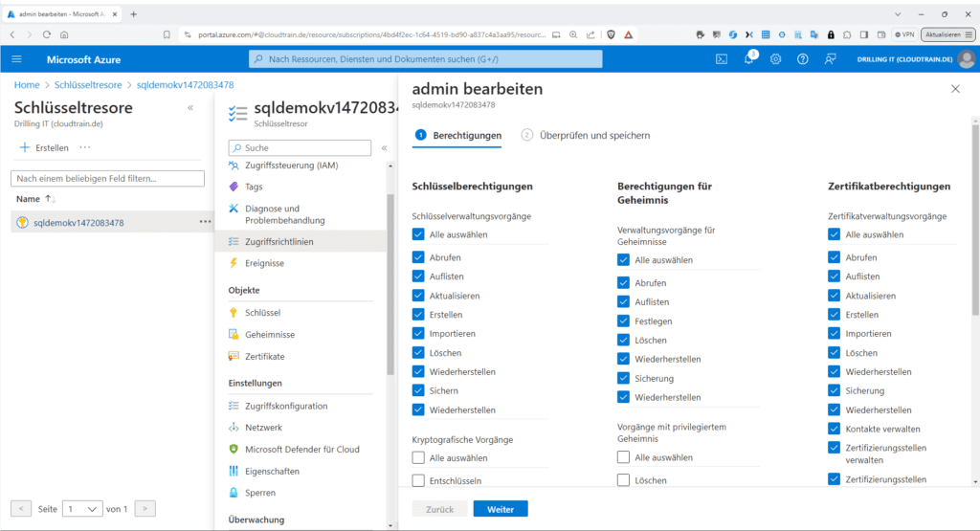Bookmark this page icon in address bar
Screen dimensions: 980x531
point(167,35)
